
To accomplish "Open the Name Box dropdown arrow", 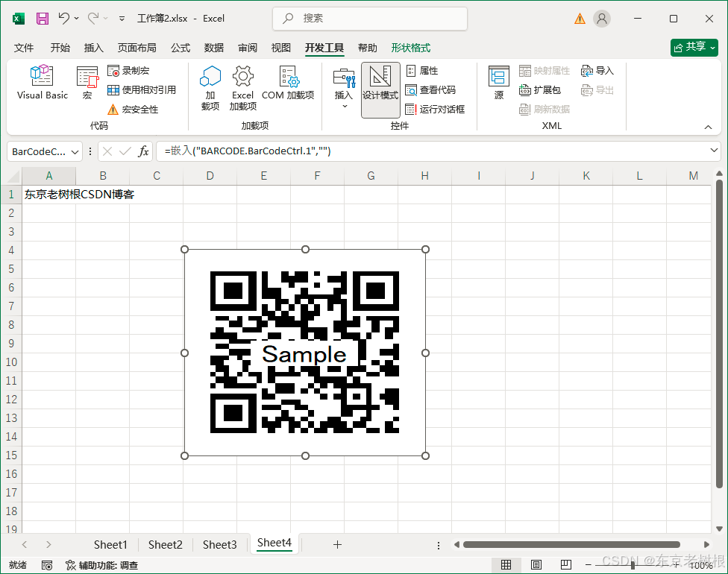I will pos(75,152).
